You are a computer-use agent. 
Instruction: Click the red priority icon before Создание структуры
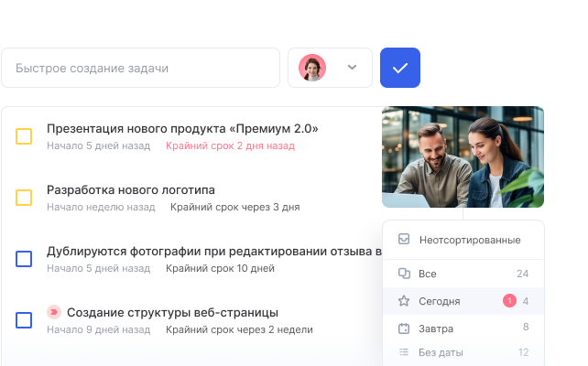point(53,312)
